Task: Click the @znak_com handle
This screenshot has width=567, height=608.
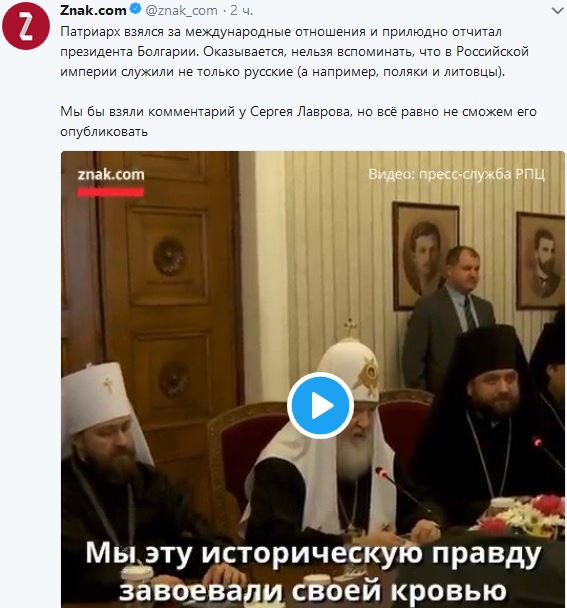Action: (x=181, y=10)
